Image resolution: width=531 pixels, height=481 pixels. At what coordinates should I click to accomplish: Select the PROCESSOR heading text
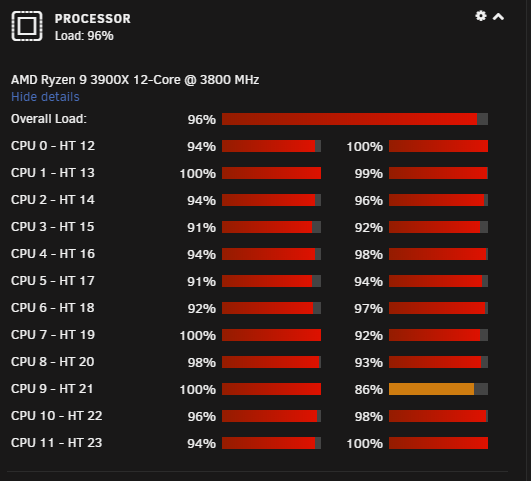pyautogui.click(x=93, y=19)
